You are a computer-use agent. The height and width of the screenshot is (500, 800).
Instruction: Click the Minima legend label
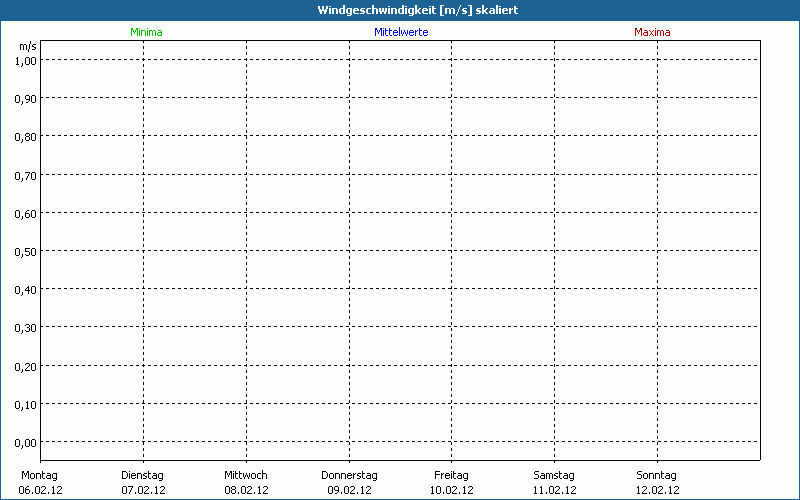coord(146,32)
